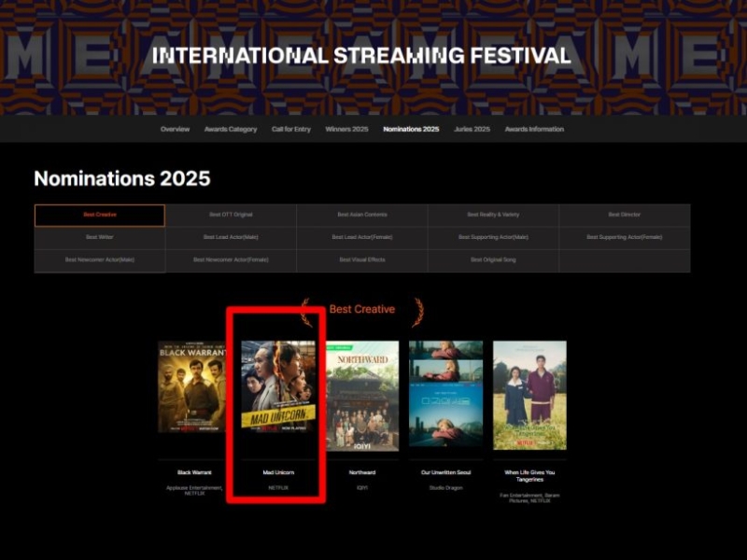Go to Awards Category page
The height and width of the screenshot is (560, 747).
click(x=231, y=130)
